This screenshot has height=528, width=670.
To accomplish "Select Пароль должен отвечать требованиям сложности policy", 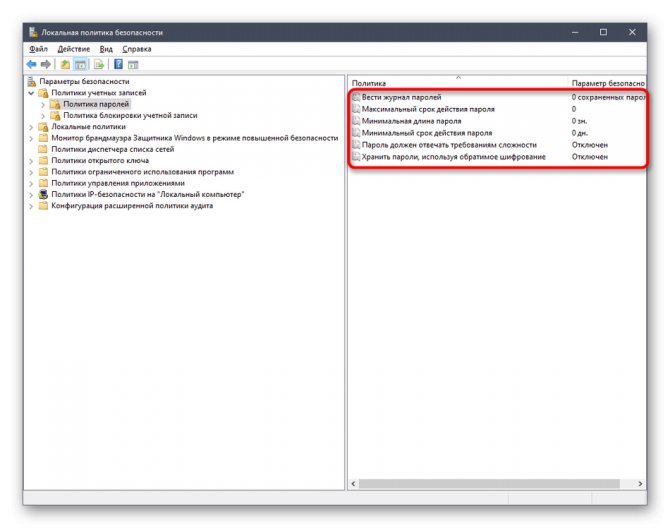I will tap(449, 145).
